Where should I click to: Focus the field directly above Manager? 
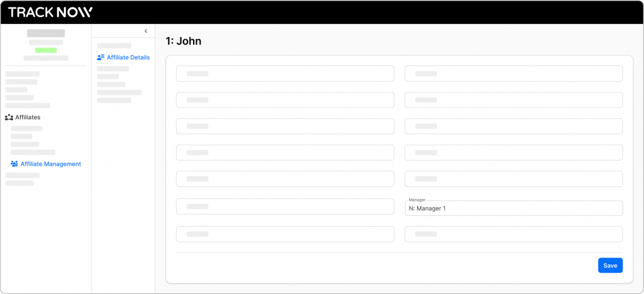[513, 179]
